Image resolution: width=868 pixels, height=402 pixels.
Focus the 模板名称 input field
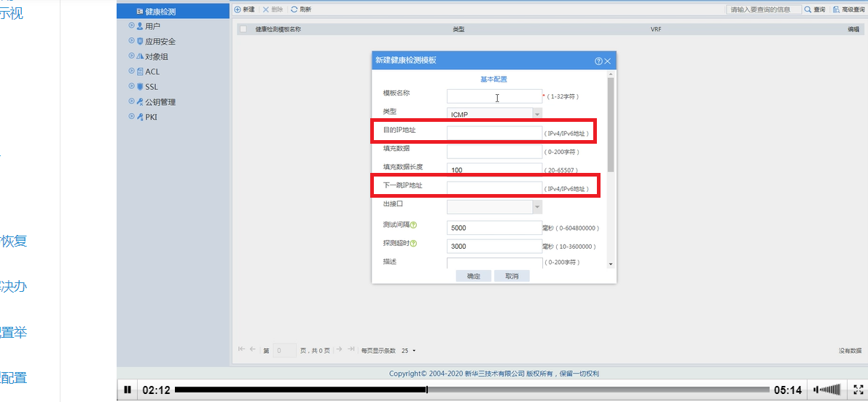point(495,96)
